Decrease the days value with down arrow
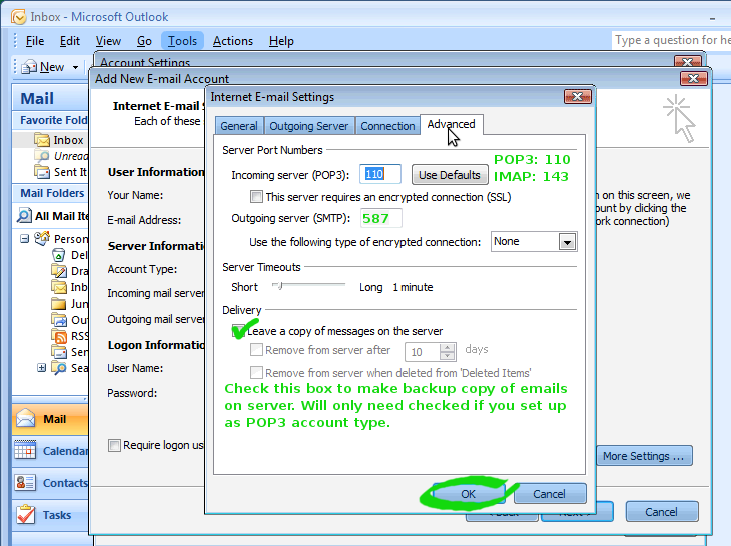 [x=448, y=356]
